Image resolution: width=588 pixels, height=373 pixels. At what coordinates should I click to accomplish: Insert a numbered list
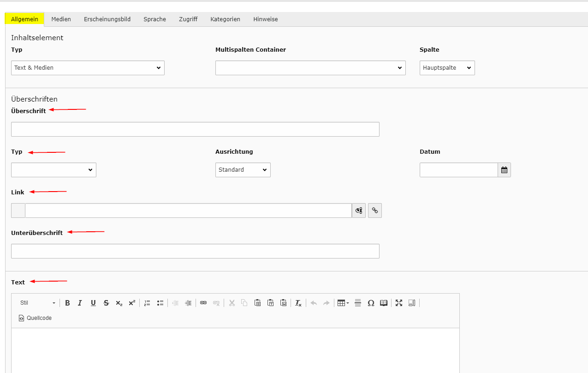pos(147,303)
